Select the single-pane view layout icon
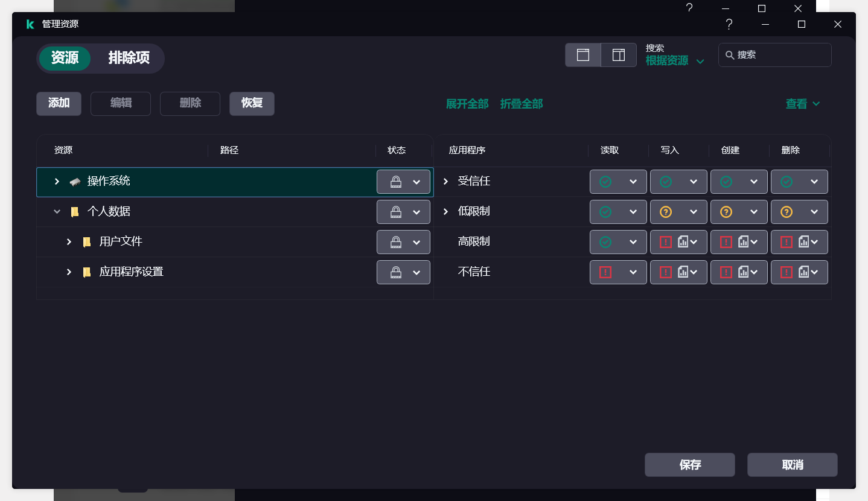Image resolution: width=868 pixels, height=501 pixels. click(x=583, y=54)
